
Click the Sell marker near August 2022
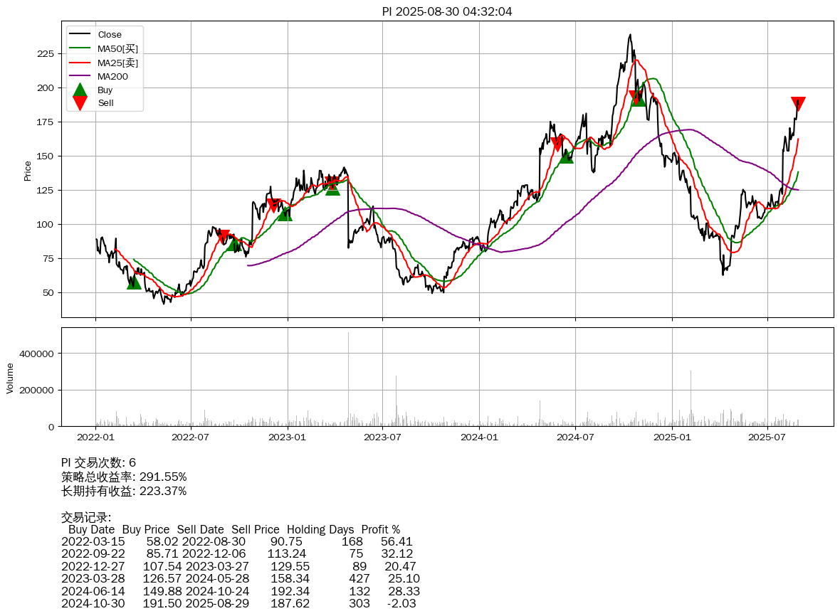click(224, 236)
